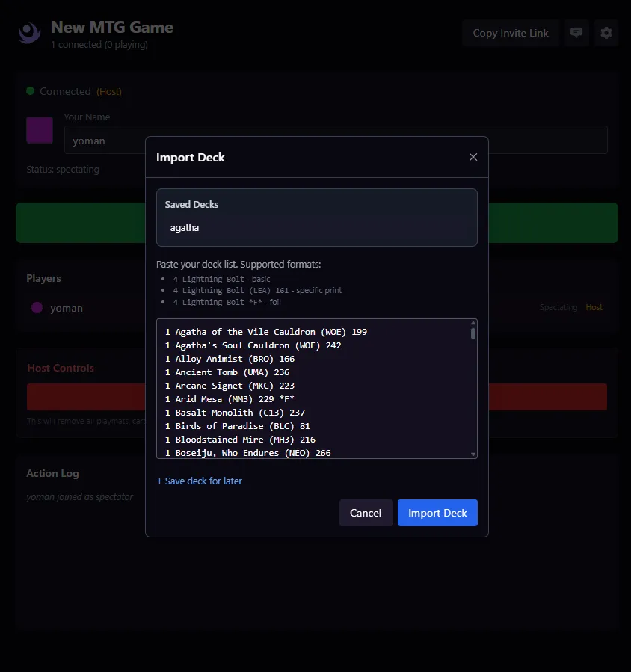The height and width of the screenshot is (672, 631).
Task: Click line 'Alloy Animist (BRO) 166'
Action: [230, 359]
